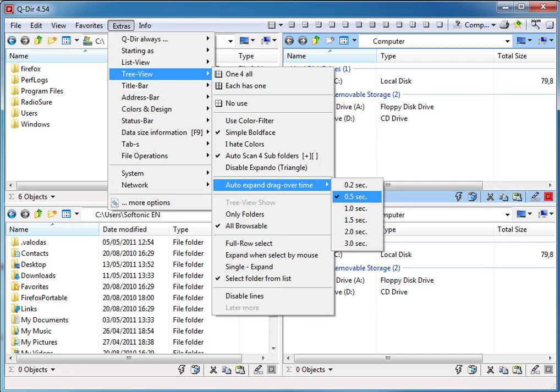Image resolution: width=560 pixels, height=392 pixels.
Task: Click Type column header in top-right Computer pane
Action: pos(435,56)
